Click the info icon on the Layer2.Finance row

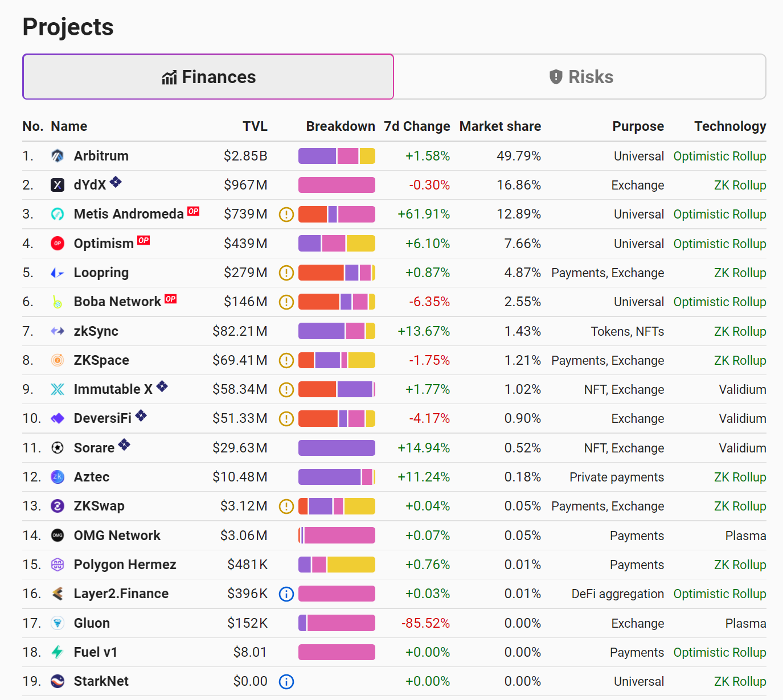[286, 594]
